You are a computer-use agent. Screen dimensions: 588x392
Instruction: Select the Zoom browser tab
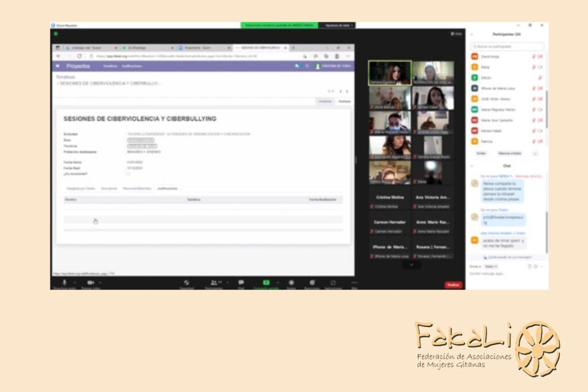point(204,48)
